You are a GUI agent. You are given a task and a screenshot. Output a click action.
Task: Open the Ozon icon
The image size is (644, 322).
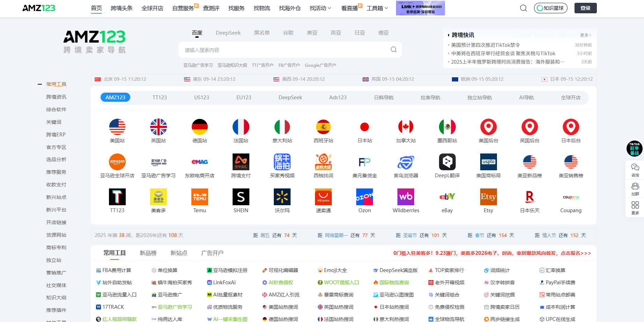click(x=365, y=197)
